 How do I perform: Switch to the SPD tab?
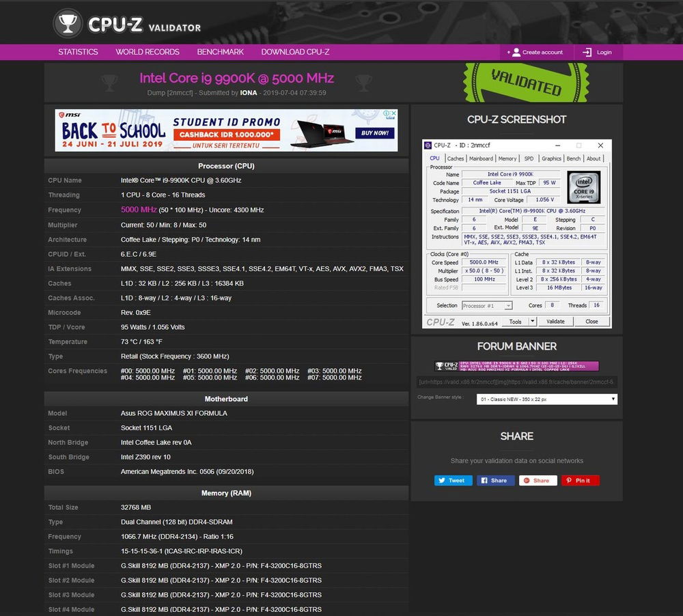pos(529,158)
